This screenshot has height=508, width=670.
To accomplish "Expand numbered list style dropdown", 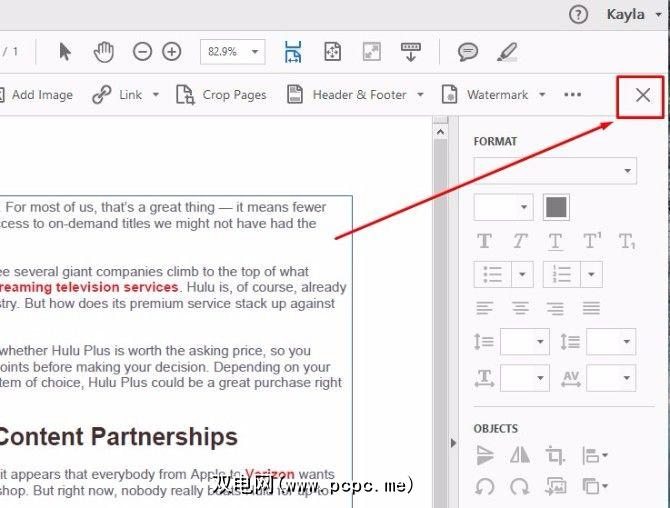I will coord(591,274).
